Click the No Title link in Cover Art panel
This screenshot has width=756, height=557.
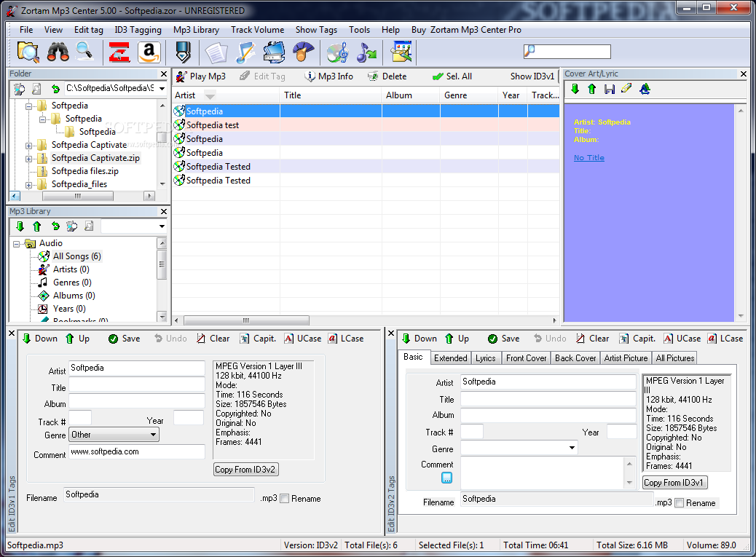pos(588,158)
